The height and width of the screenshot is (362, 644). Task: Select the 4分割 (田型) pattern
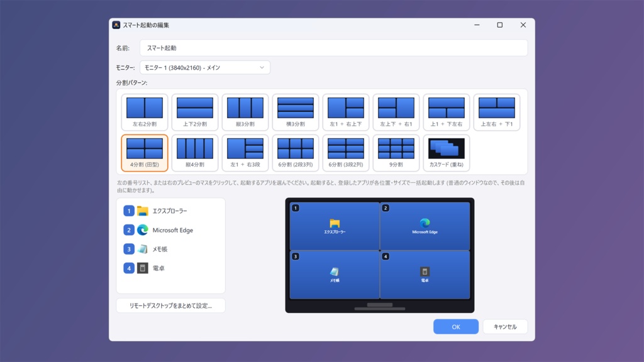tap(145, 153)
